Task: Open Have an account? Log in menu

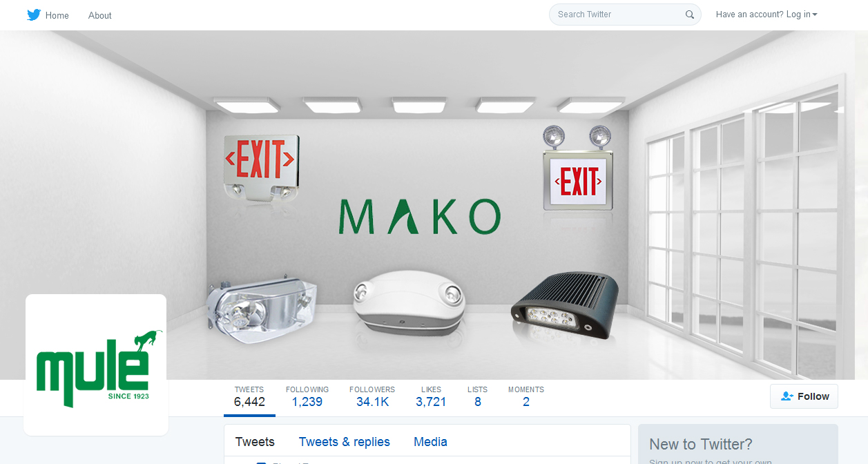Action: (766, 14)
